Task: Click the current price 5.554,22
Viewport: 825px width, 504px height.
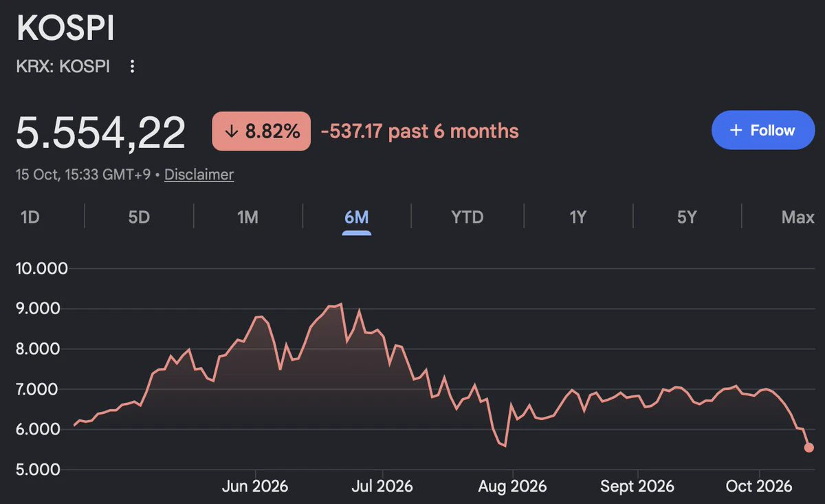Action: [100, 132]
